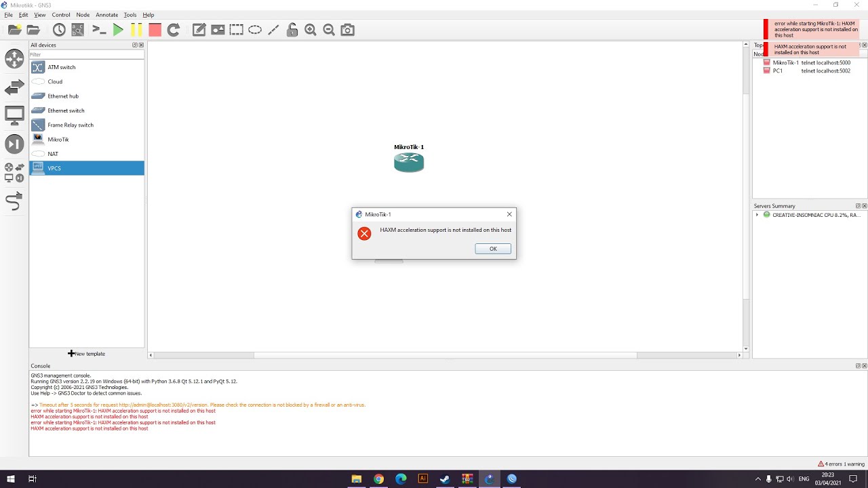Screen dimensions: 868x488
Task: Select Ethernet switch in device list
Action: 87,110
